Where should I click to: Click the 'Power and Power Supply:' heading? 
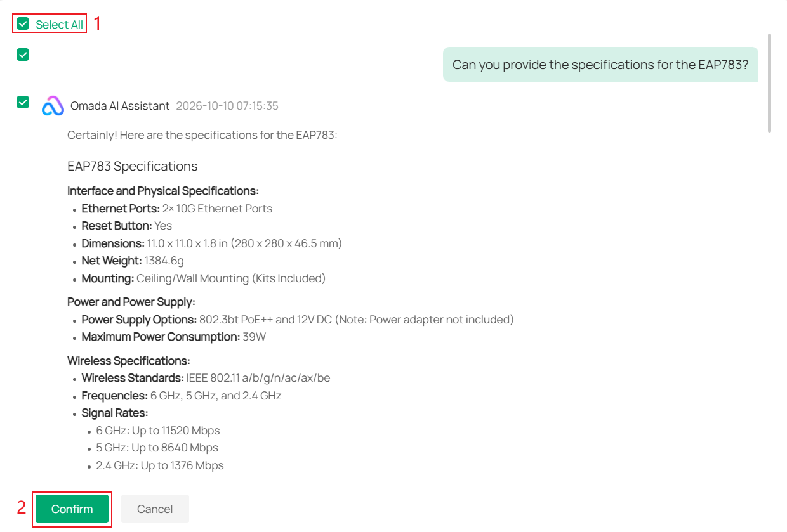(131, 302)
